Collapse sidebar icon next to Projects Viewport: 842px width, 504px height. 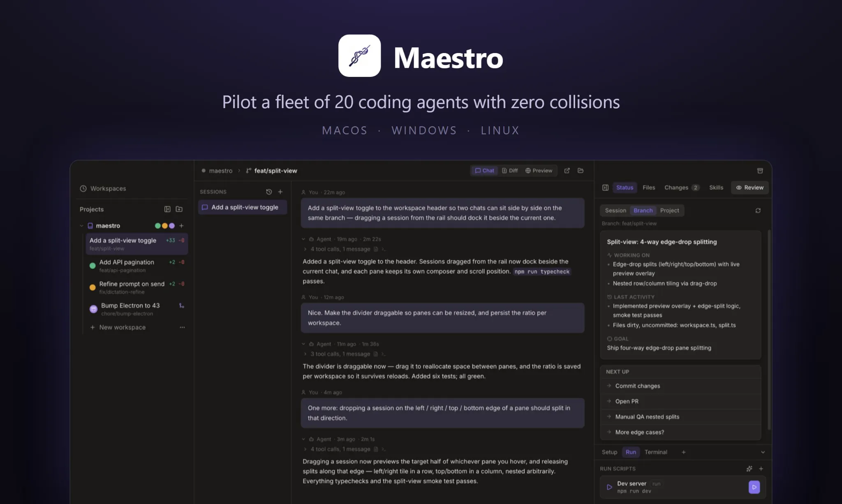pyautogui.click(x=167, y=209)
